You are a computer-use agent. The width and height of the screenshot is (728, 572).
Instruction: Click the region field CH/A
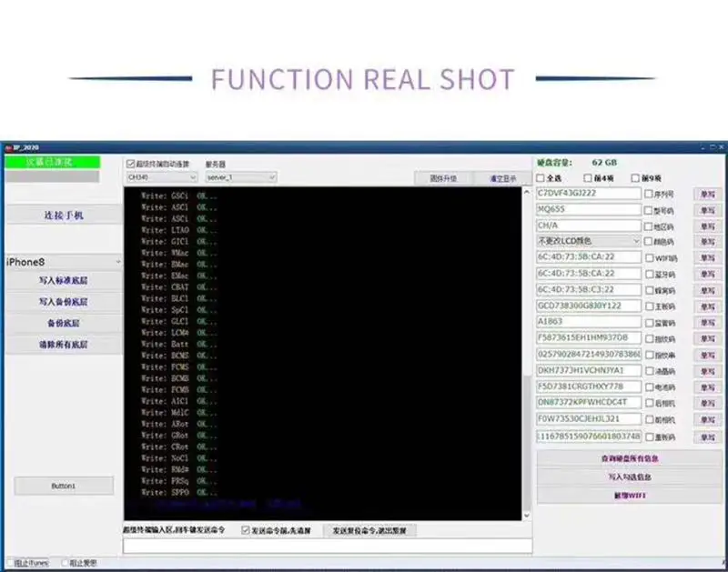[589, 226]
